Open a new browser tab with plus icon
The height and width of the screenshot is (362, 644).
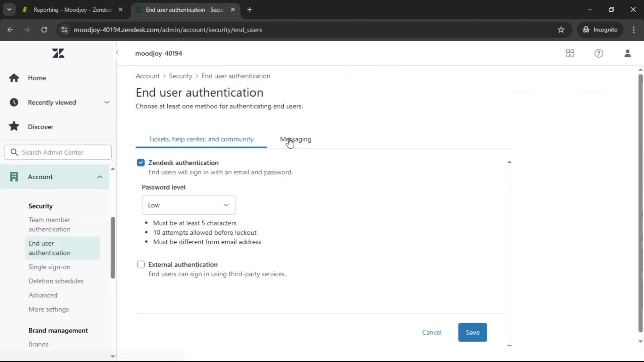point(250,10)
